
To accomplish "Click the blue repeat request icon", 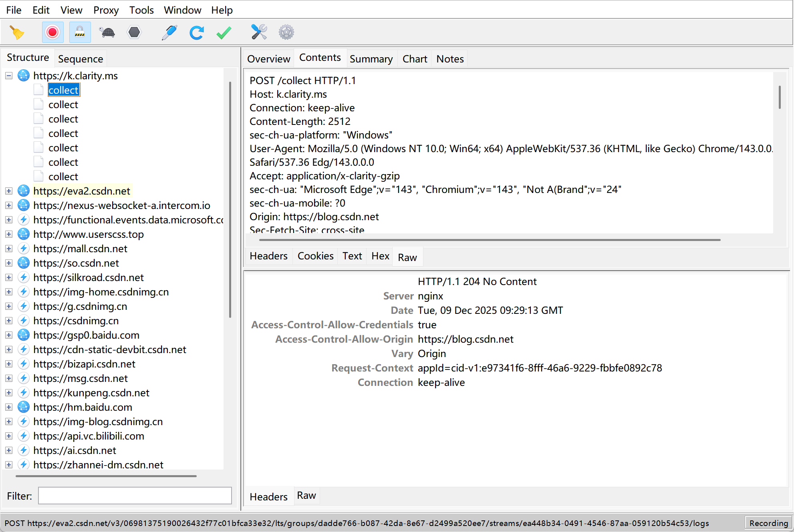I will pos(197,32).
